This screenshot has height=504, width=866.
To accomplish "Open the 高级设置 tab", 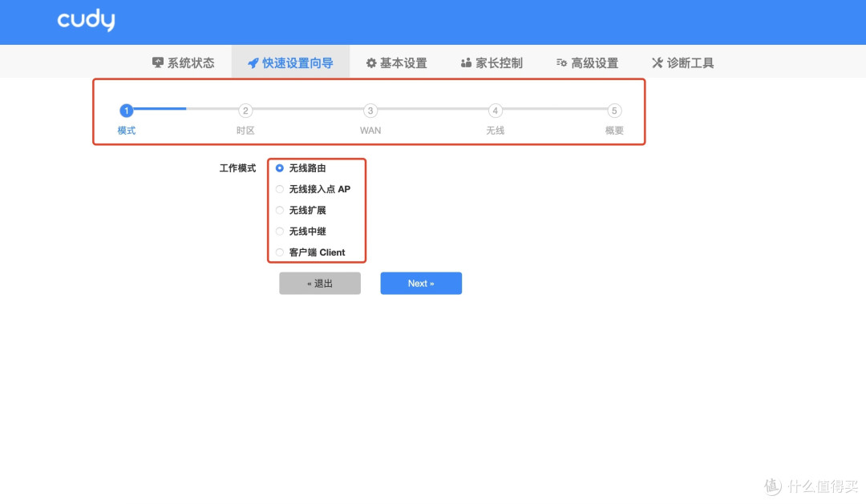I will (x=587, y=63).
